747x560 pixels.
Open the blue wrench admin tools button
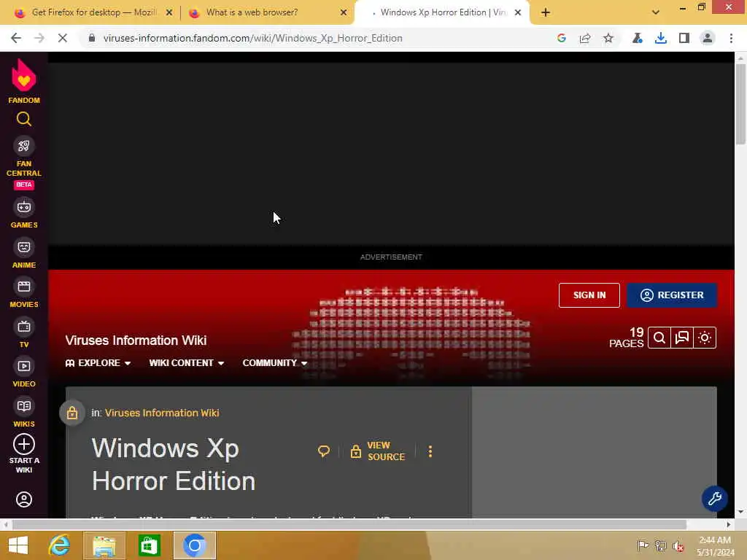point(715,499)
